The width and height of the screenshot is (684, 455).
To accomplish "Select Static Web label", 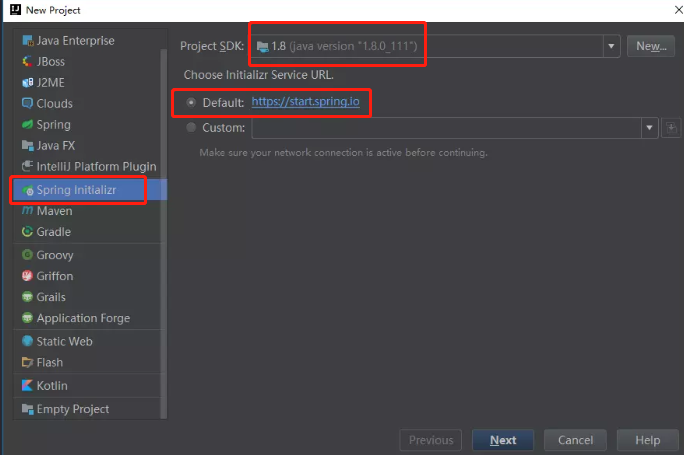I will (x=65, y=341).
